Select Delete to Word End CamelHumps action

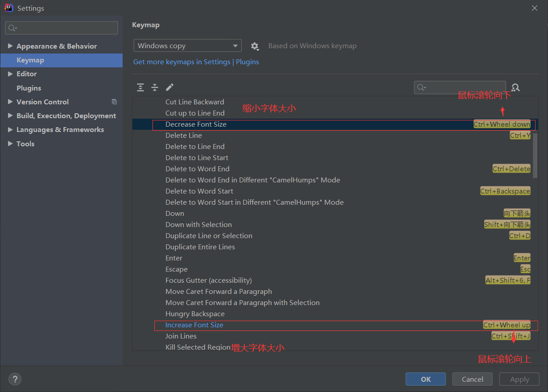click(x=333, y=180)
